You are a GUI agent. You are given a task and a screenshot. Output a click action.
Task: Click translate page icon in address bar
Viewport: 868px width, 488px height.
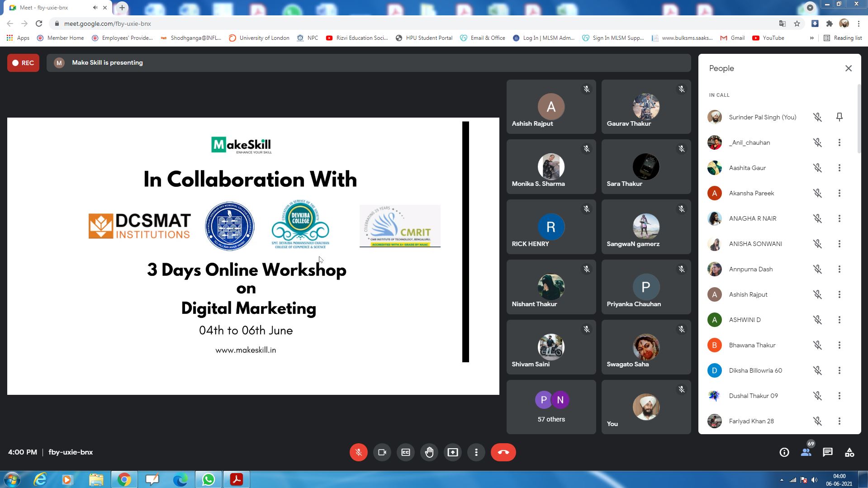point(782,24)
